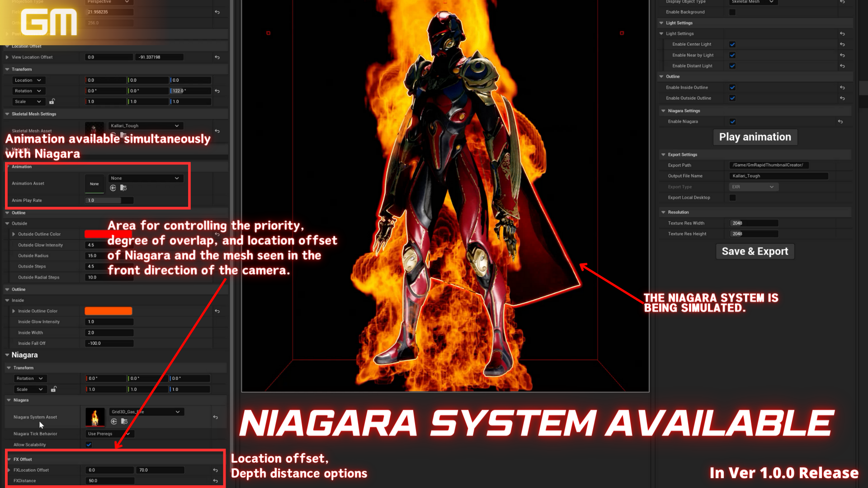
Task: Collapse the FX Offset section
Action: tap(9, 459)
